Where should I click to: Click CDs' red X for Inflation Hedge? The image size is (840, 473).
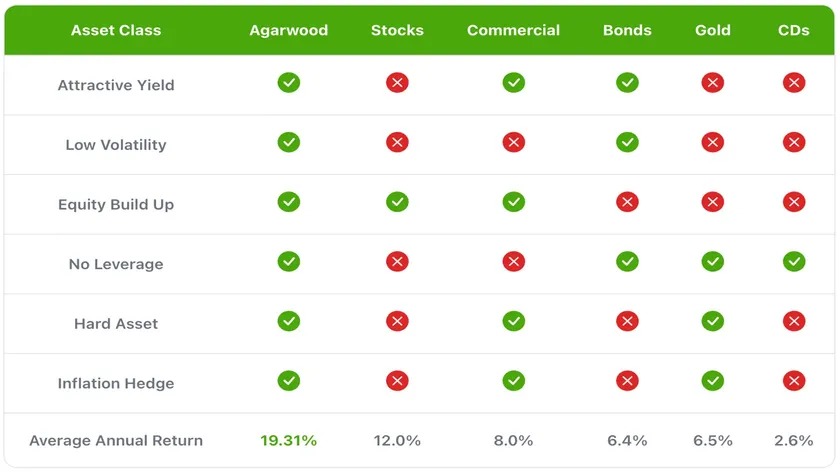click(794, 381)
